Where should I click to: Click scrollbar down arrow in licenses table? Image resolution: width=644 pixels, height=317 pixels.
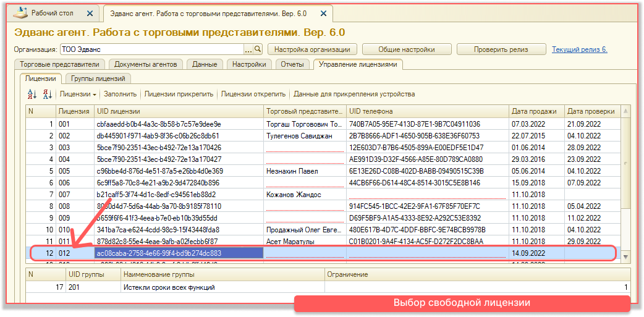(x=625, y=257)
